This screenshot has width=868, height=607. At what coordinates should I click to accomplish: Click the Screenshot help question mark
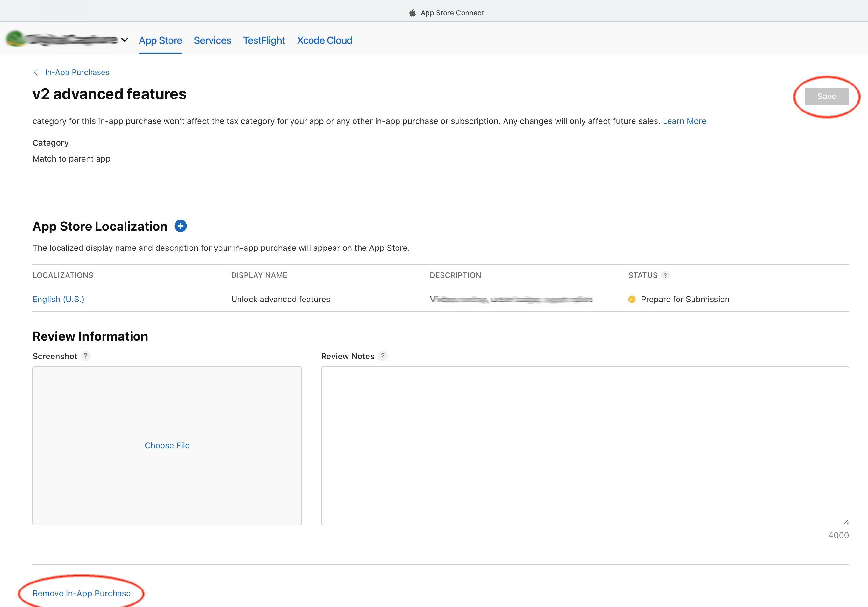tap(86, 356)
